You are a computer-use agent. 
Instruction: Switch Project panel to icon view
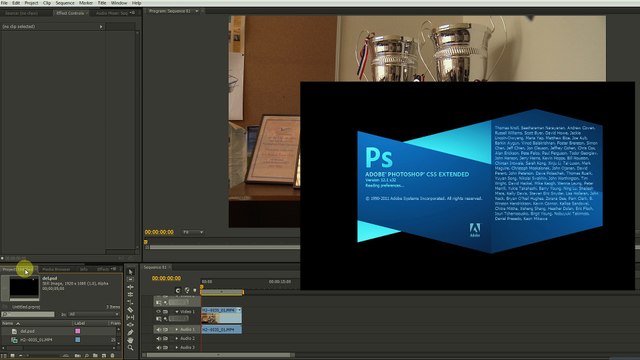(x=13, y=356)
